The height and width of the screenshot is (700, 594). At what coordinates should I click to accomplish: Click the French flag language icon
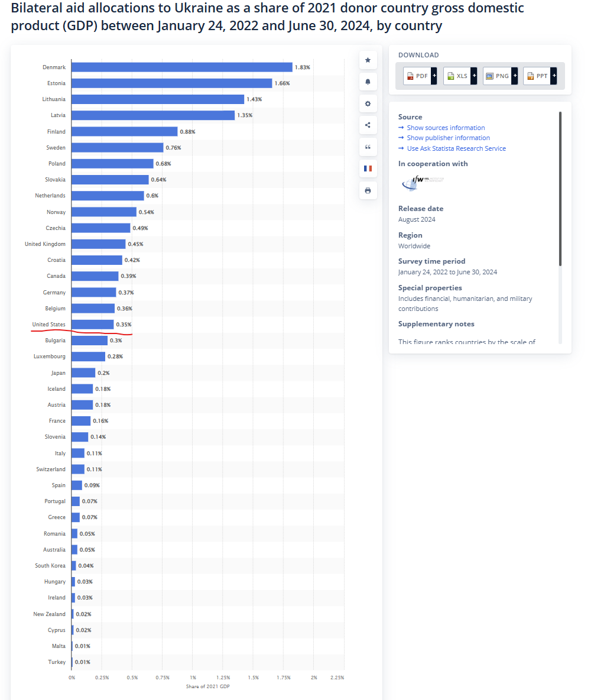pos(368,168)
